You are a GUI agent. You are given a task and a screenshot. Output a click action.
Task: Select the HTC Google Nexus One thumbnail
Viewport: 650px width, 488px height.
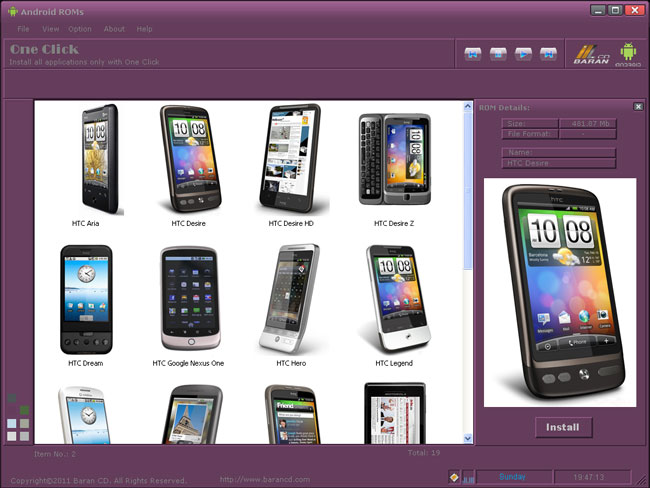tap(190, 299)
